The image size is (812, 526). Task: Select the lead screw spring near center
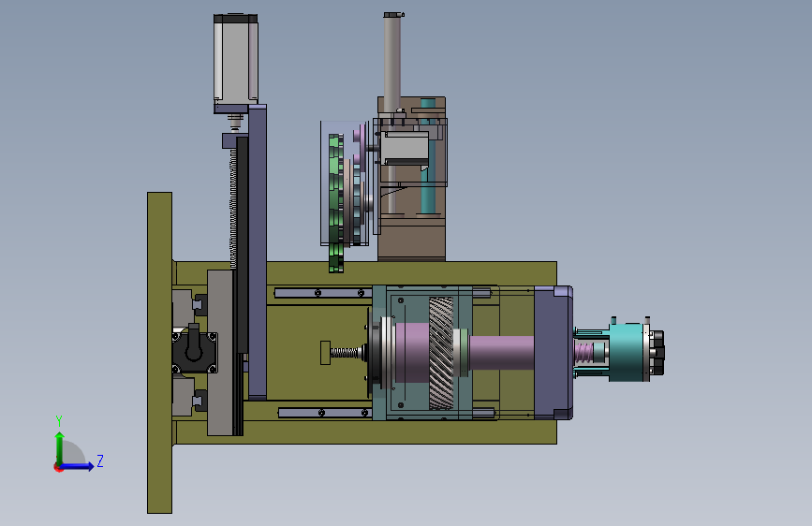pyautogui.click(x=345, y=353)
